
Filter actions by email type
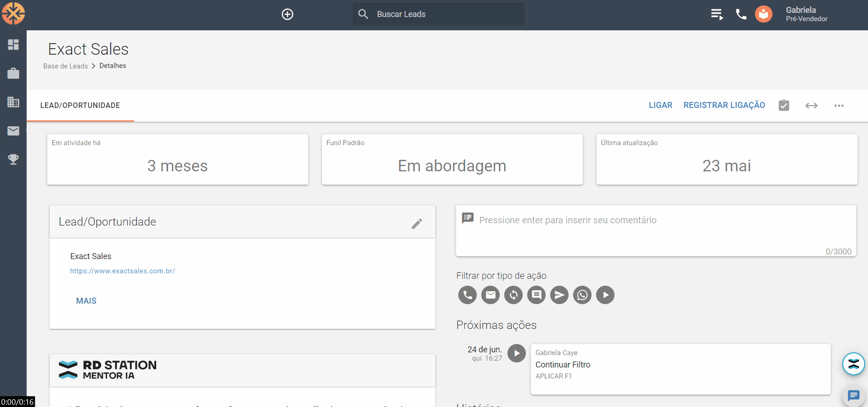click(490, 295)
